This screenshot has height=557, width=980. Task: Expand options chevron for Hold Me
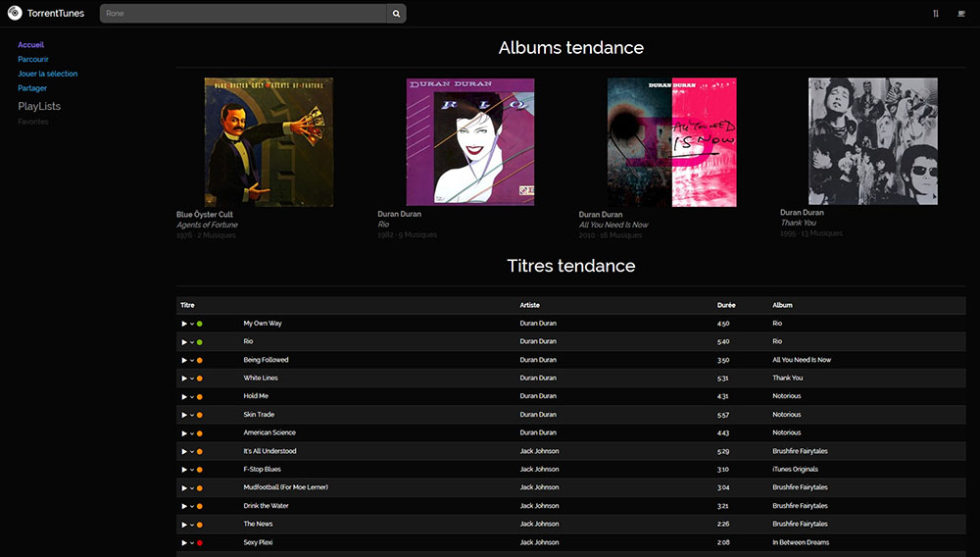192,397
